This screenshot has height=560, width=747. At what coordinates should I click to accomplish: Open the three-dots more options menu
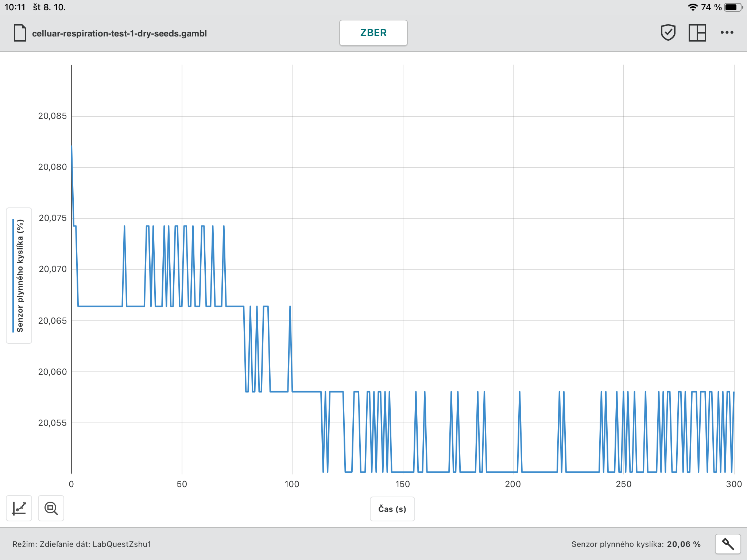click(x=727, y=33)
